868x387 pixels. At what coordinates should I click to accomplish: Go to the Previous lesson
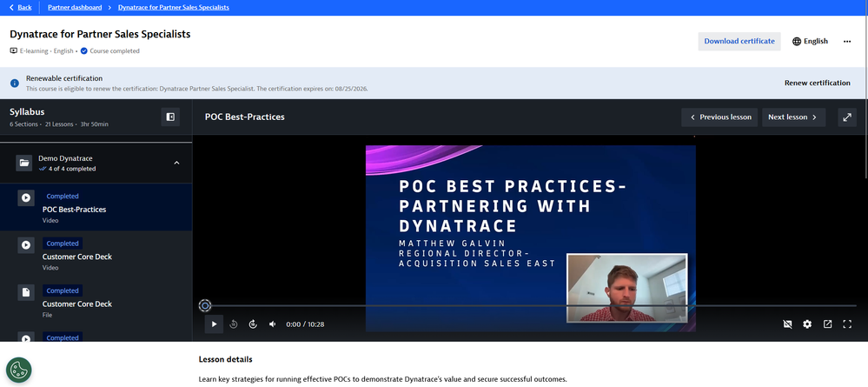719,117
